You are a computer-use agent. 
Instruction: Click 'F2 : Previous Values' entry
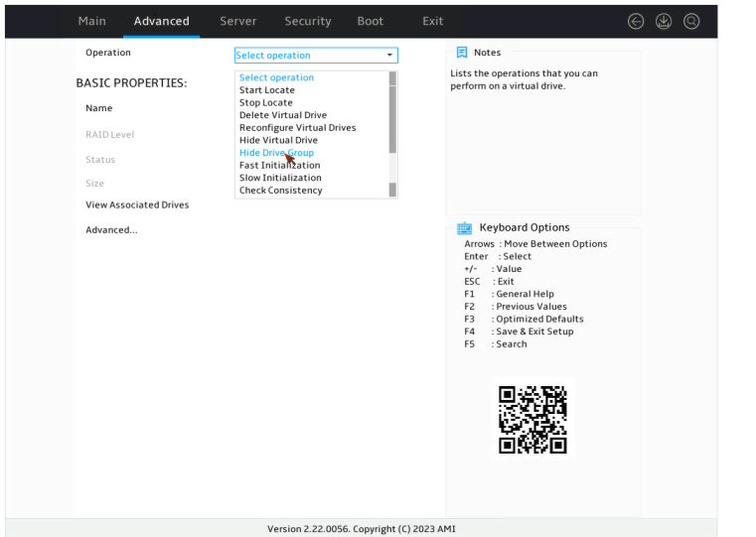coord(516,307)
